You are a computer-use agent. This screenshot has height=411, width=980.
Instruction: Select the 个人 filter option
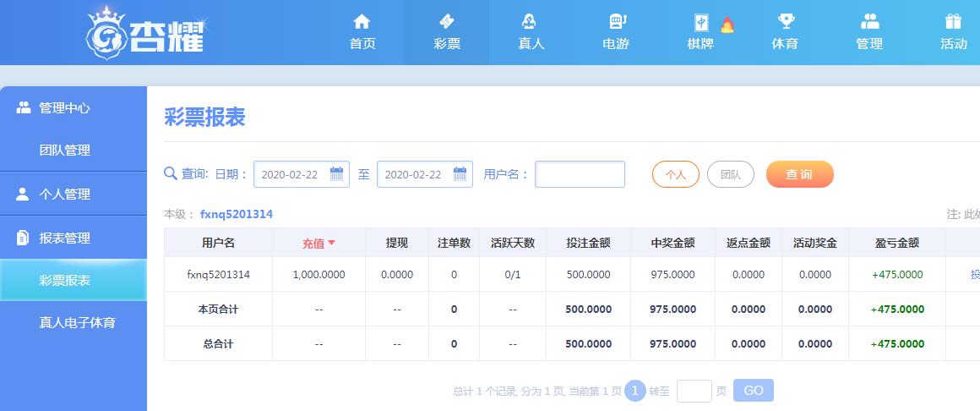point(676,174)
